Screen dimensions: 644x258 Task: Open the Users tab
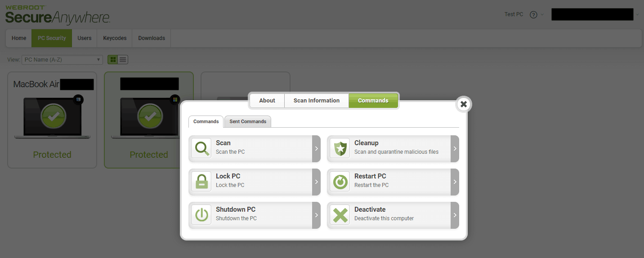point(85,38)
